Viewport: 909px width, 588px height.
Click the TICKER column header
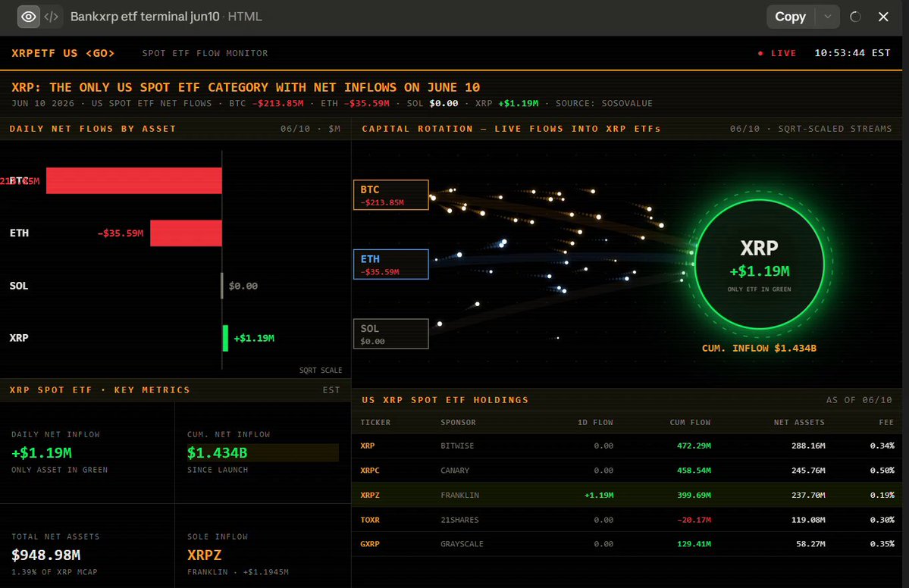[x=375, y=422]
